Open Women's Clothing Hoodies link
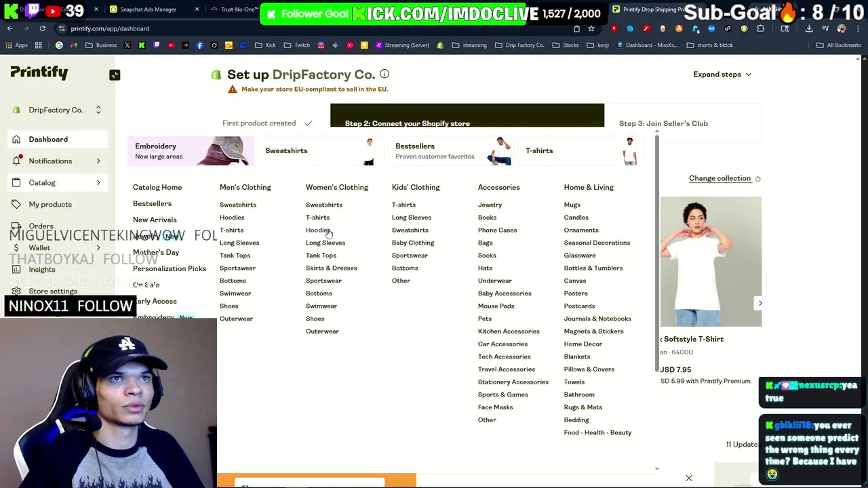Viewport: 868px width, 488px height. (x=318, y=230)
